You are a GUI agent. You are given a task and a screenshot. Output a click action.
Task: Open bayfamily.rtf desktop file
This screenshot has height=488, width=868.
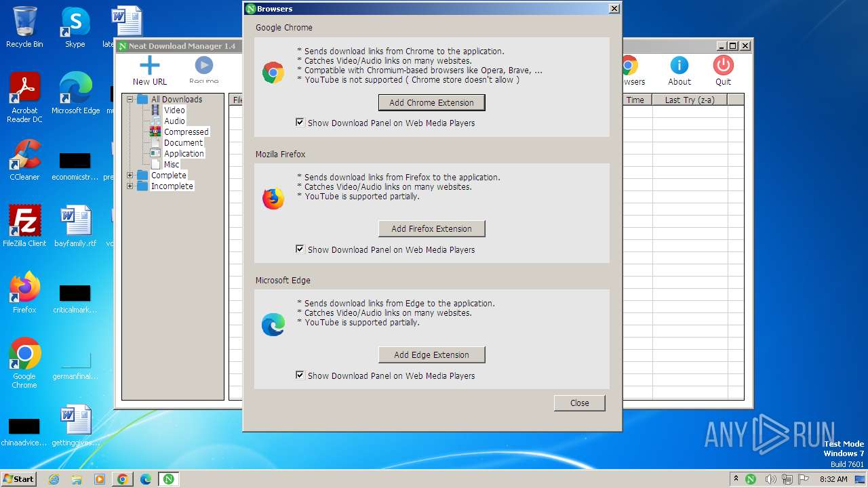pyautogui.click(x=75, y=226)
